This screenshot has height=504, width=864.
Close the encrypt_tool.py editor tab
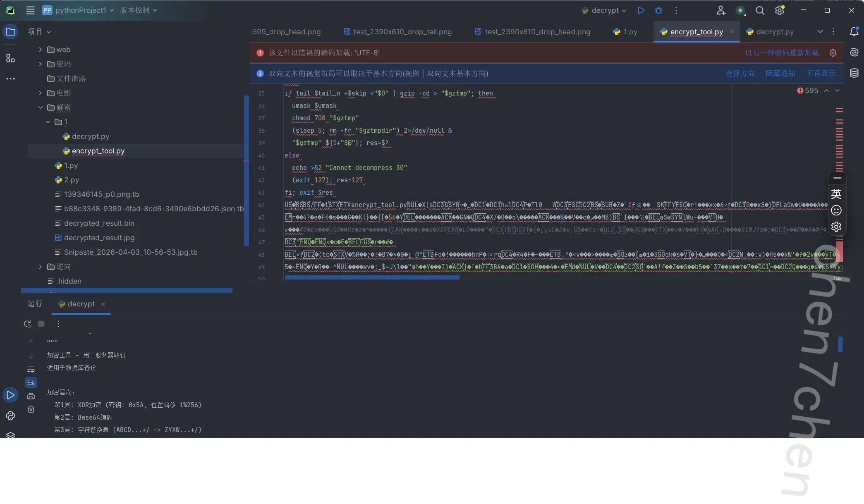[731, 31]
